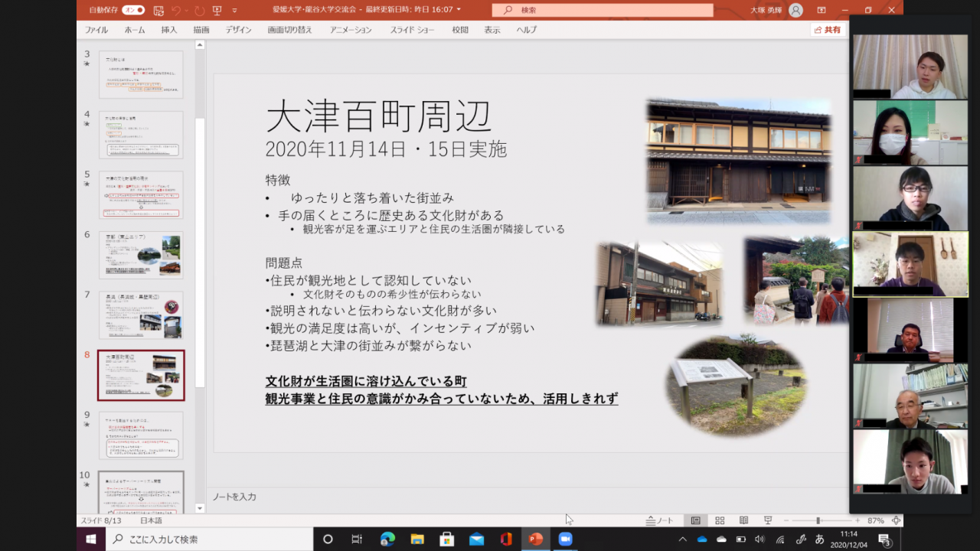The height and width of the screenshot is (551, 980).
Task: Click the 共有 (Share) button
Action: click(x=828, y=30)
